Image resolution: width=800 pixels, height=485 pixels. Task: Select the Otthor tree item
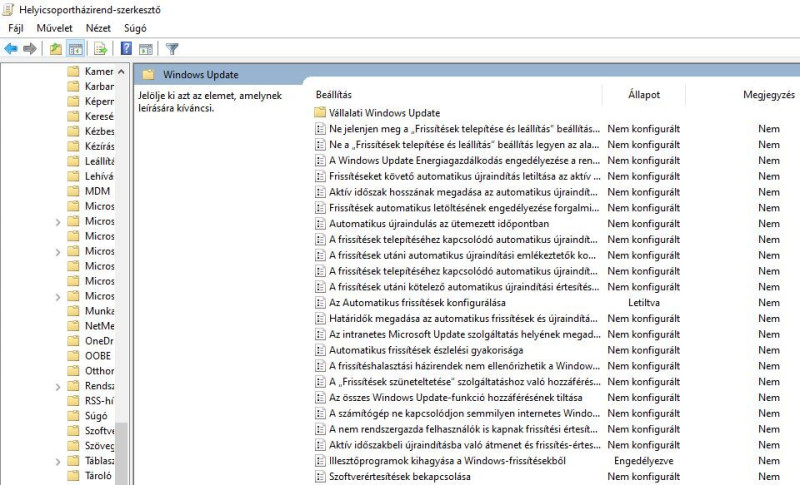tap(99, 370)
